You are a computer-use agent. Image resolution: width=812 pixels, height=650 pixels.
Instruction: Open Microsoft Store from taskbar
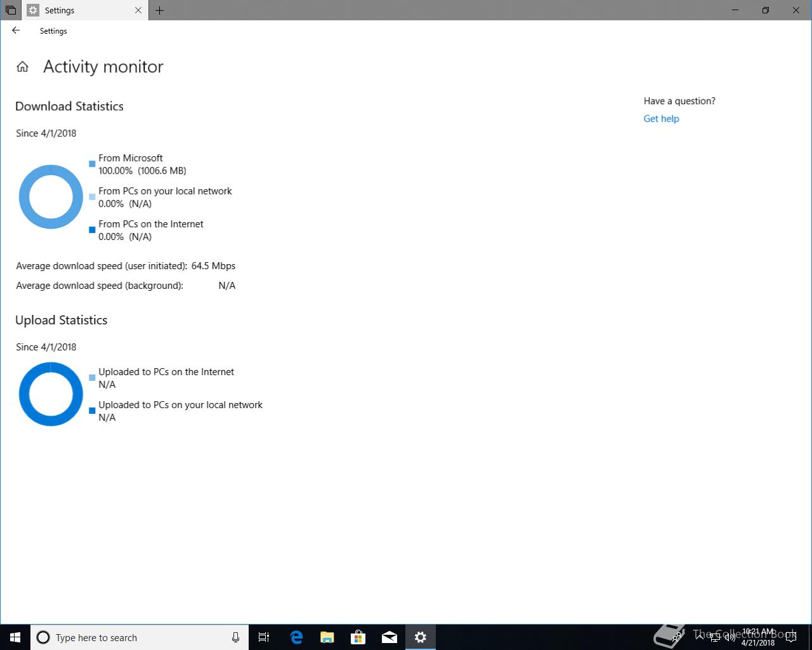(x=358, y=637)
